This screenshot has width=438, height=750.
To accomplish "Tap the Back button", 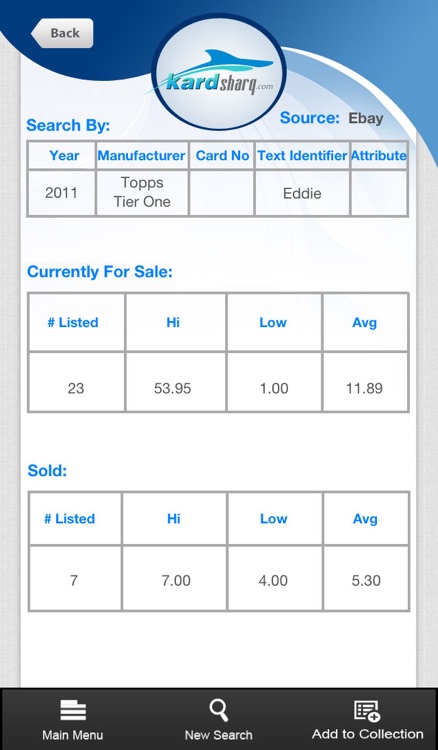I will [x=62, y=33].
